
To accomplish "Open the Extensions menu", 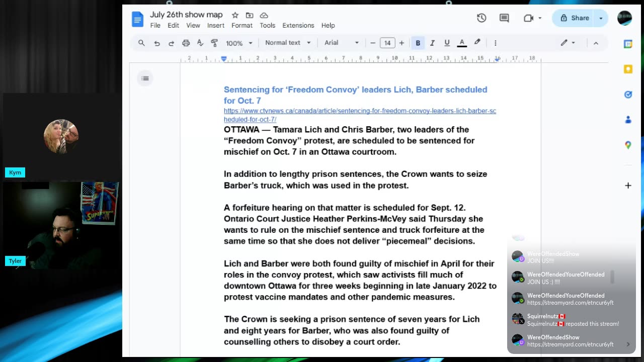I will [x=298, y=25].
